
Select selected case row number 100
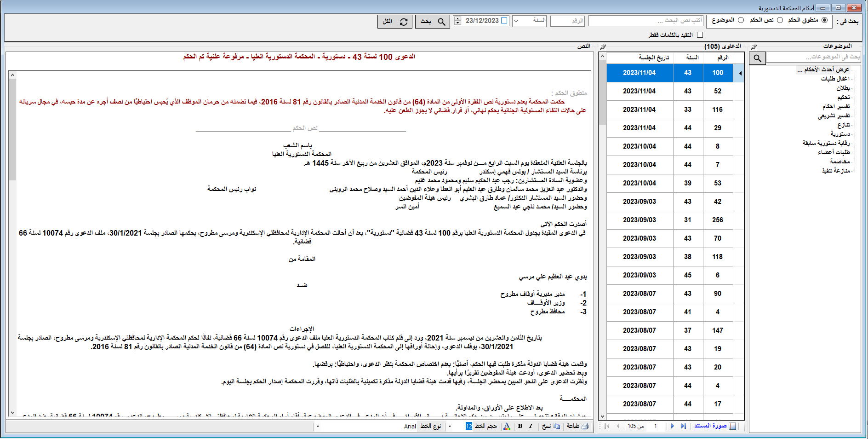(x=675, y=73)
